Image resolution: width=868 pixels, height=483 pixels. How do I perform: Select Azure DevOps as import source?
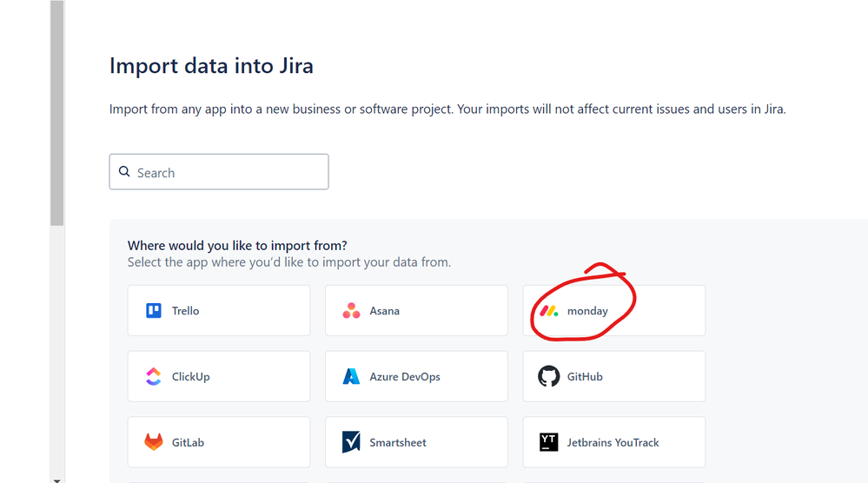tap(416, 376)
